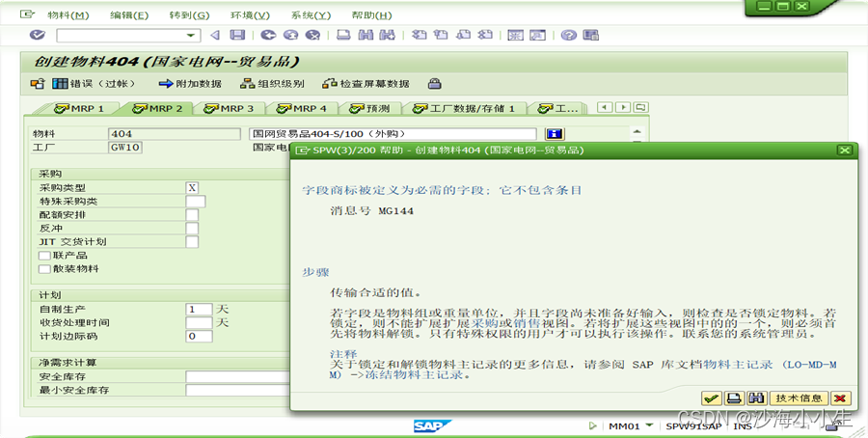868x438 pixels.
Task: Click the Generate Shortcut icon
Action: click(537, 36)
